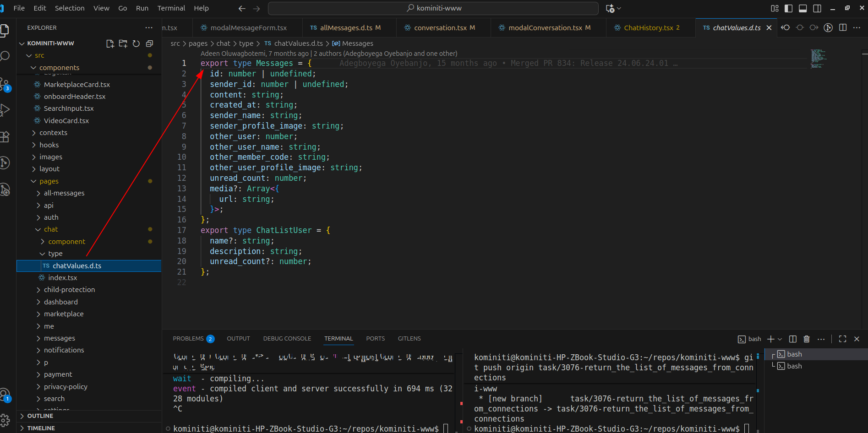This screenshot has width=868, height=433.
Task: Toggle the secondary sidebar visibility
Action: click(817, 8)
